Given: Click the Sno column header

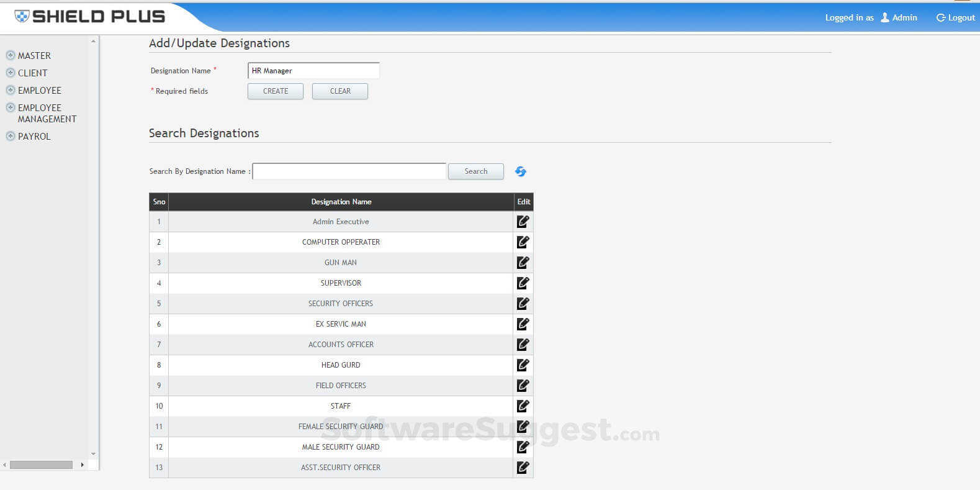Looking at the screenshot, I should click(159, 202).
